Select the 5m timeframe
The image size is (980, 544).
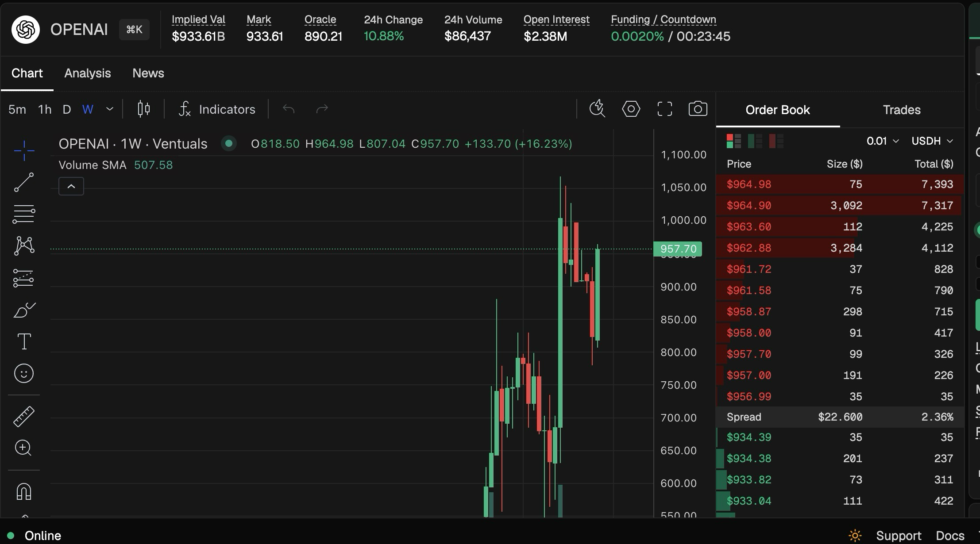17,109
